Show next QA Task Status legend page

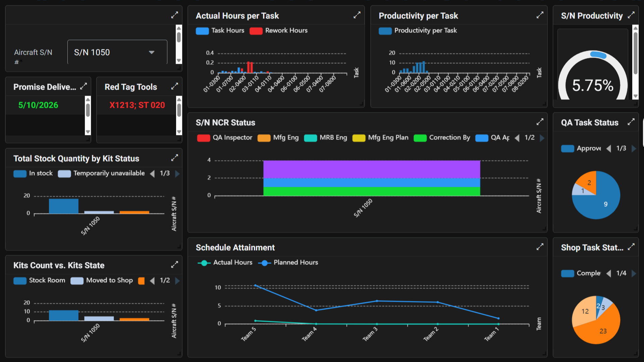point(634,149)
